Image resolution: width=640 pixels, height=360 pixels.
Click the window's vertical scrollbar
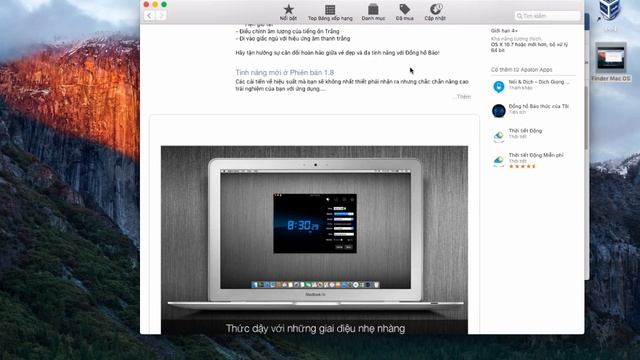[586, 118]
